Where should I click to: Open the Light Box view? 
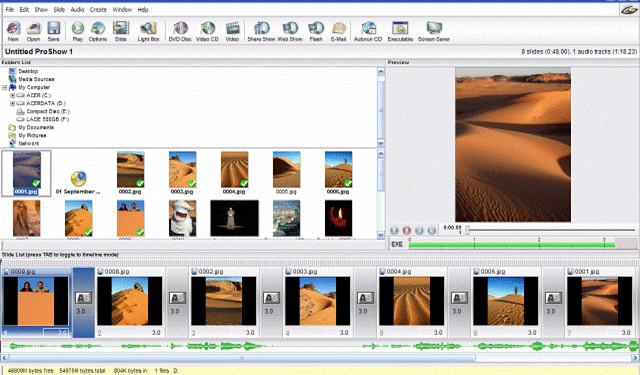pos(148,31)
